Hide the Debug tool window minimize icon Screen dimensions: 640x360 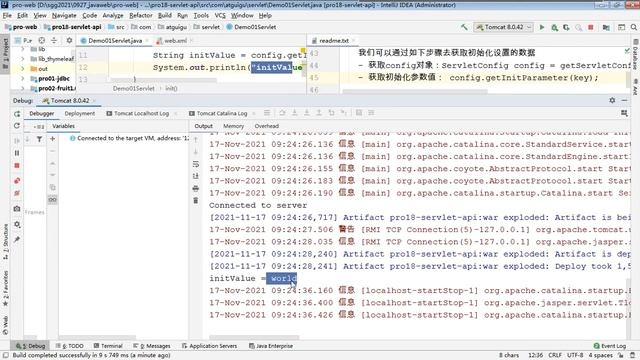tap(624, 100)
